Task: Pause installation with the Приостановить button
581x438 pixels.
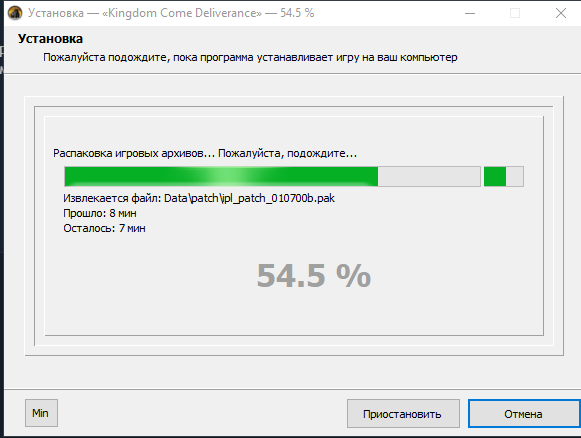Action: pos(403,414)
